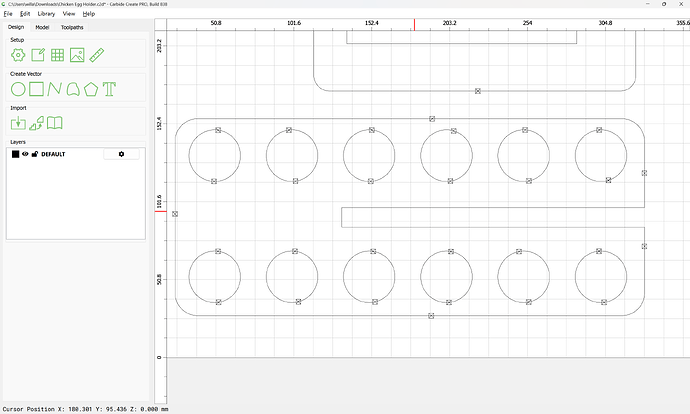
Task: Switch to the Model tab
Action: click(42, 27)
